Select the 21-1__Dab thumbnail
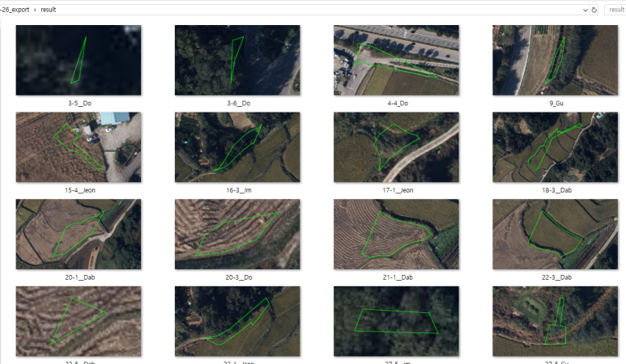626x364 pixels. (396, 234)
